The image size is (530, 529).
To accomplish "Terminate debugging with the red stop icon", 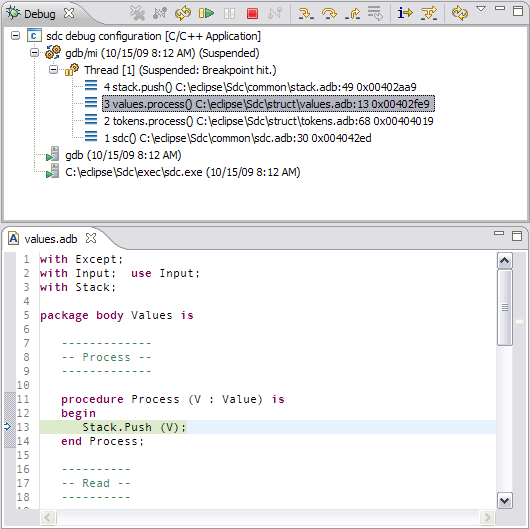I will point(252,14).
